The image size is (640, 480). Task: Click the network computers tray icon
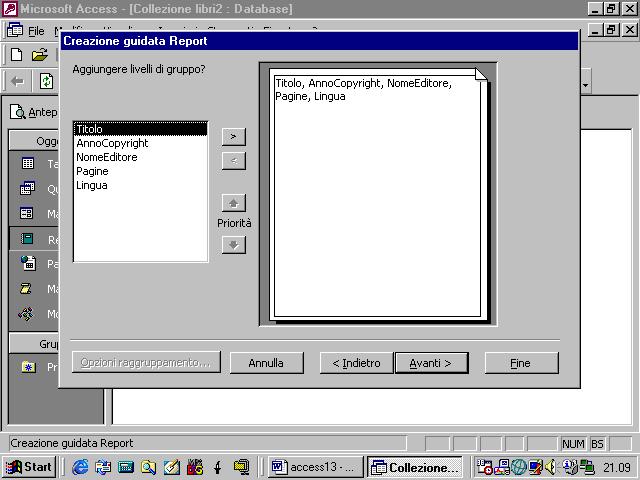587,467
